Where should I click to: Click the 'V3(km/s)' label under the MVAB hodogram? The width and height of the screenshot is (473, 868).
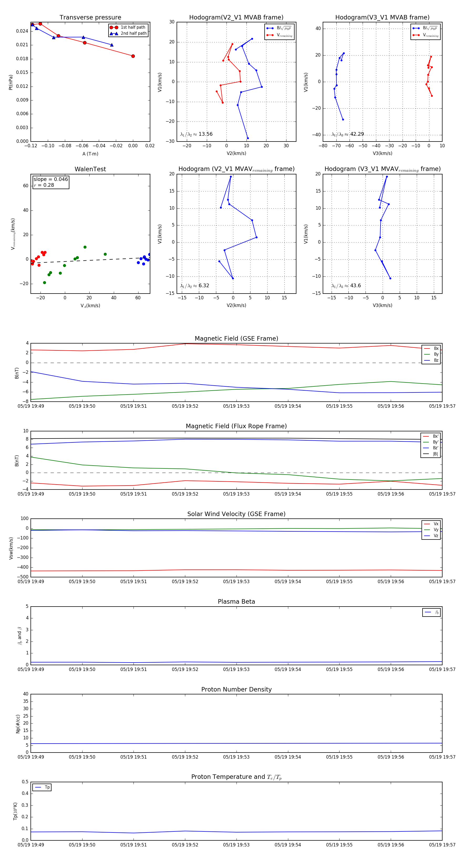point(382,153)
